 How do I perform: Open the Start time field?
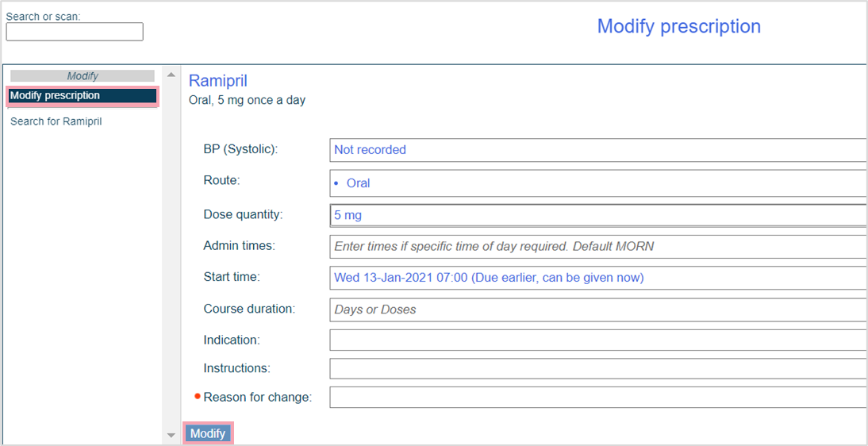coord(597,278)
